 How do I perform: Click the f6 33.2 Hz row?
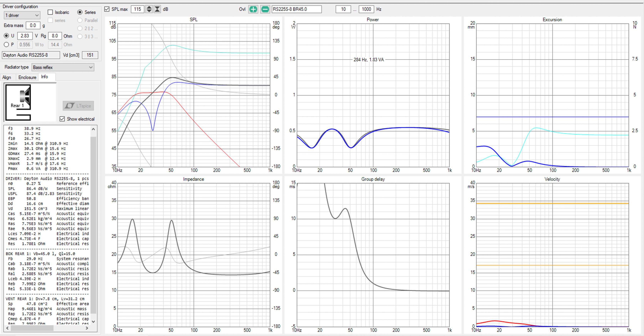[x=24, y=133]
